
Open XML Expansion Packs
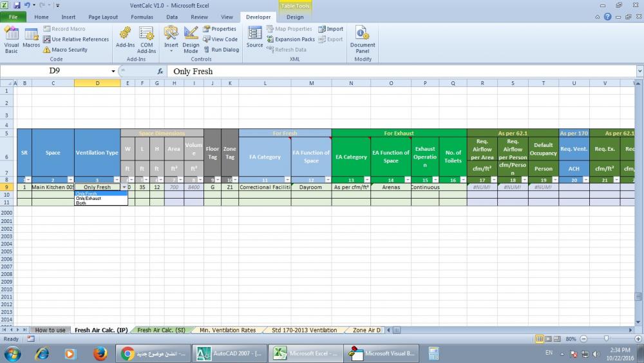click(x=291, y=39)
